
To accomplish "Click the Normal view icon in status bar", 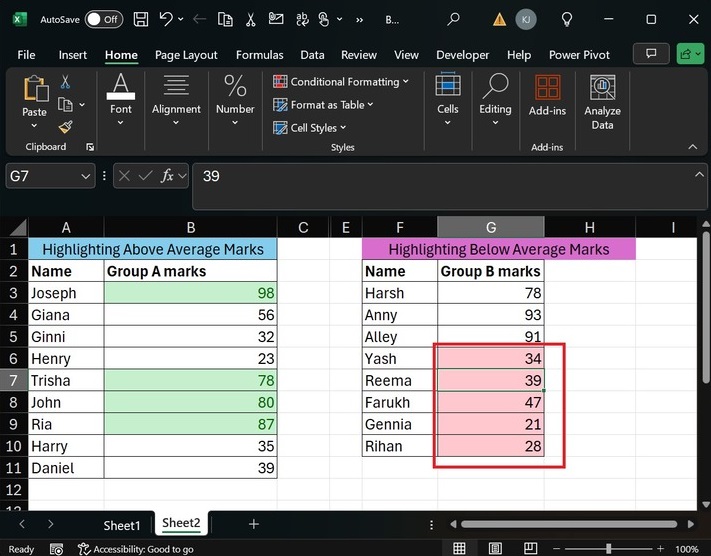I will (459, 548).
